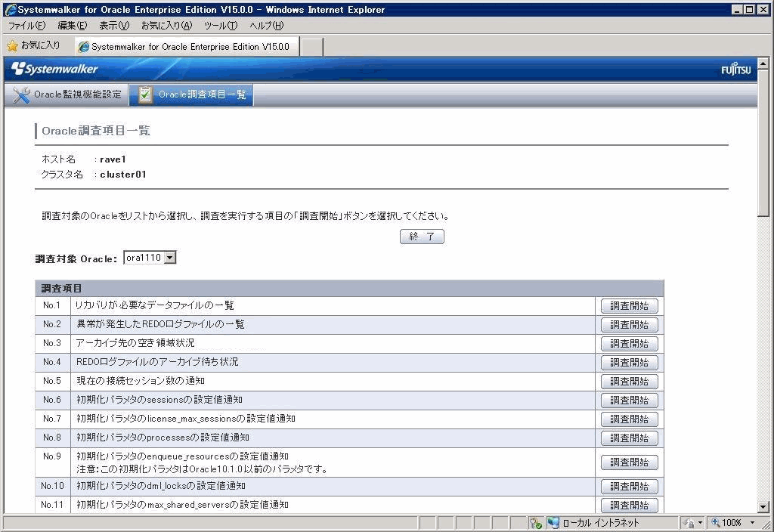Click 調査開始 for No.6 sessions parameter

tap(630, 401)
